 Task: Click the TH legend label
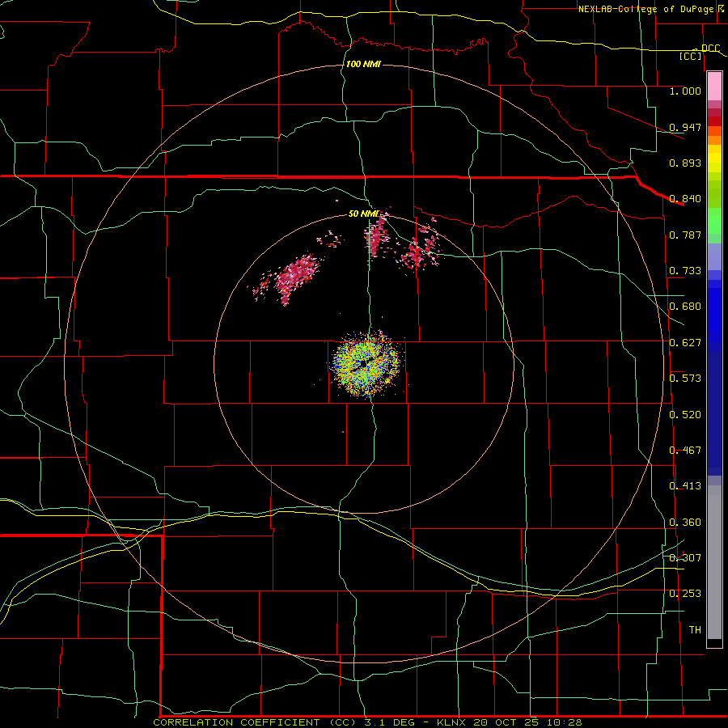pos(695,630)
